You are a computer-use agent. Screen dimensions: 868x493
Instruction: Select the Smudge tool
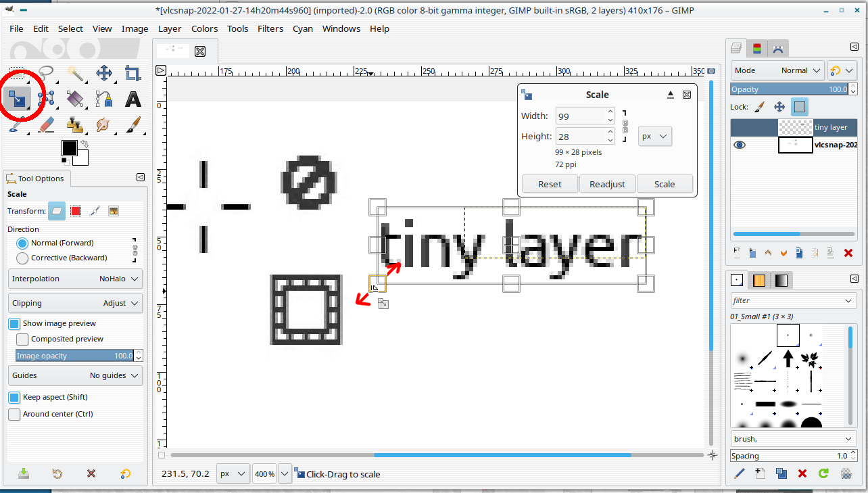104,124
